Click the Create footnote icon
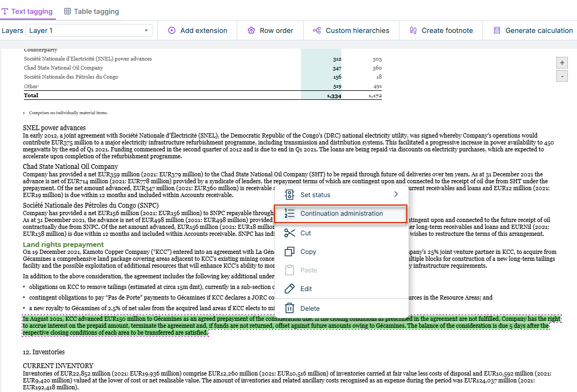 [413, 30]
